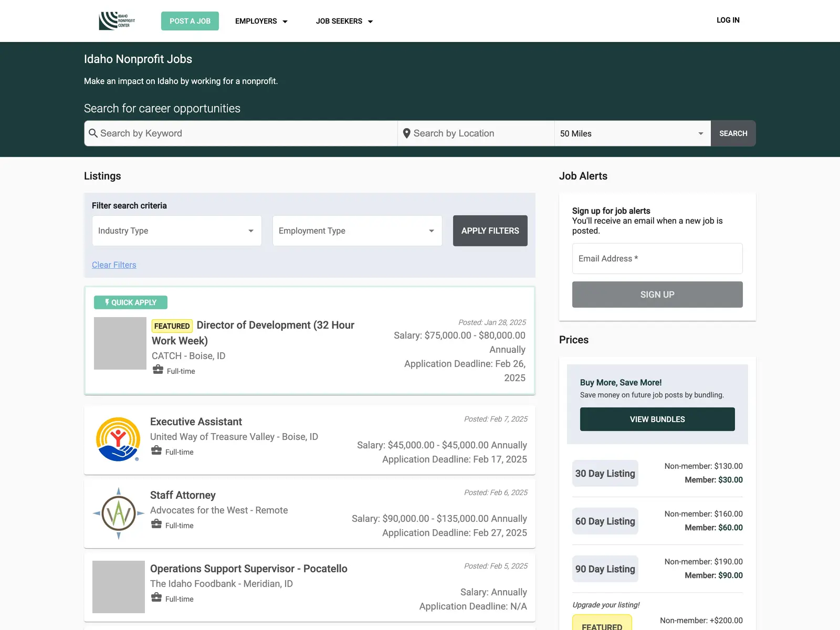Screen dimensions: 840x630
Task: Click the Post a Job button
Action: pos(190,21)
